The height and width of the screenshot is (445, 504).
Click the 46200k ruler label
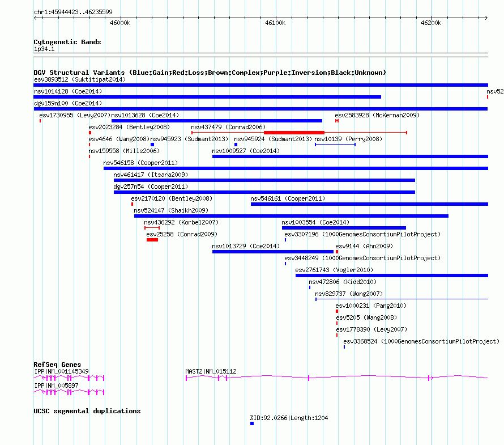431,23
